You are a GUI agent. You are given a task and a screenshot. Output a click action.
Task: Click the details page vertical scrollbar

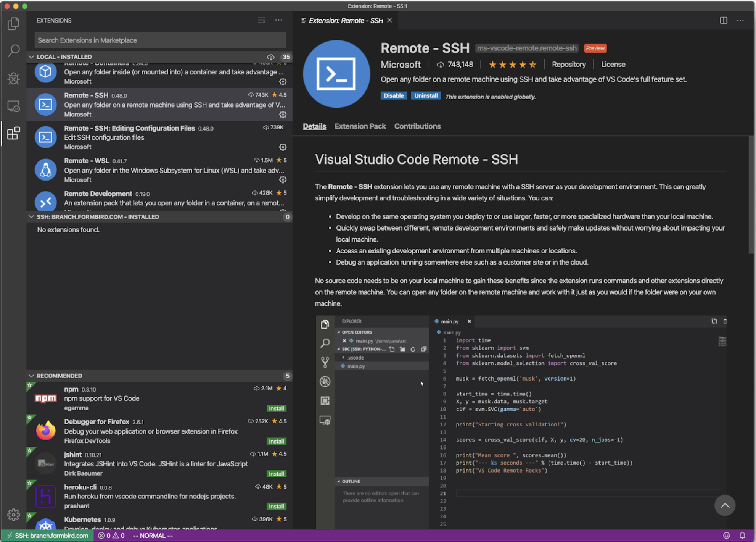click(751, 195)
